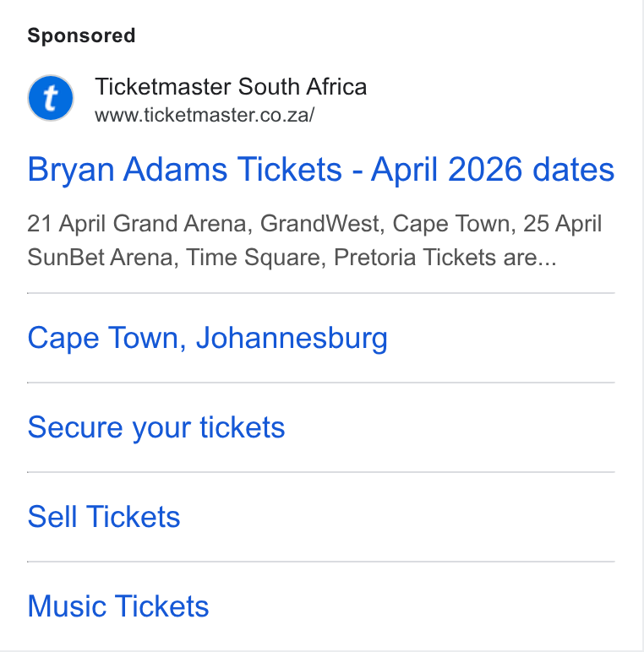Click 'April 2026 dates' in the headline
This screenshot has width=644, height=652.
point(493,169)
